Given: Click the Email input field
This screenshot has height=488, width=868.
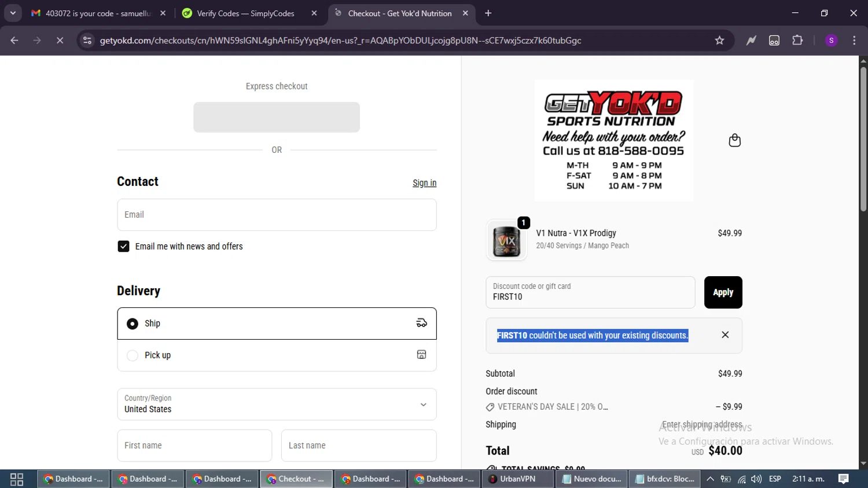Looking at the screenshot, I should click(277, 215).
